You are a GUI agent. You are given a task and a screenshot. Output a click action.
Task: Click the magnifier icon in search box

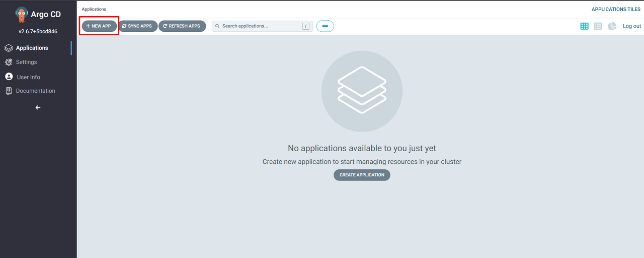tap(217, 26)
